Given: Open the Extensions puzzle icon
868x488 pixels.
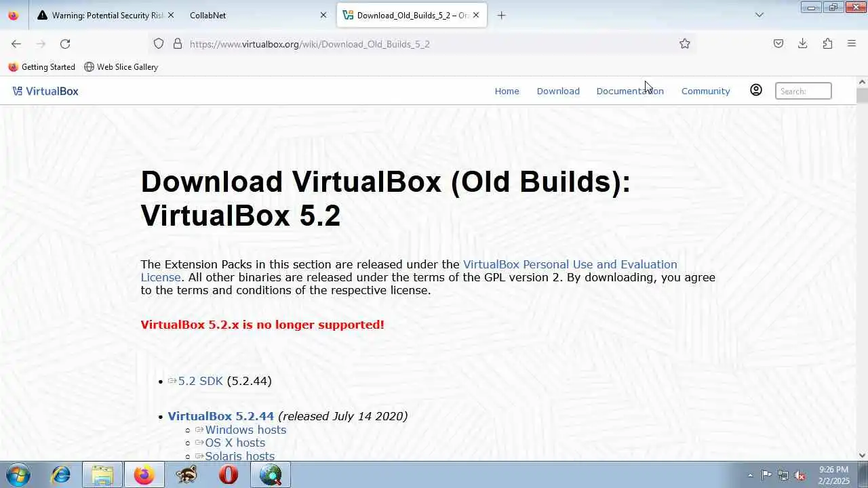Looking at the screenshot, I should 827,43.
